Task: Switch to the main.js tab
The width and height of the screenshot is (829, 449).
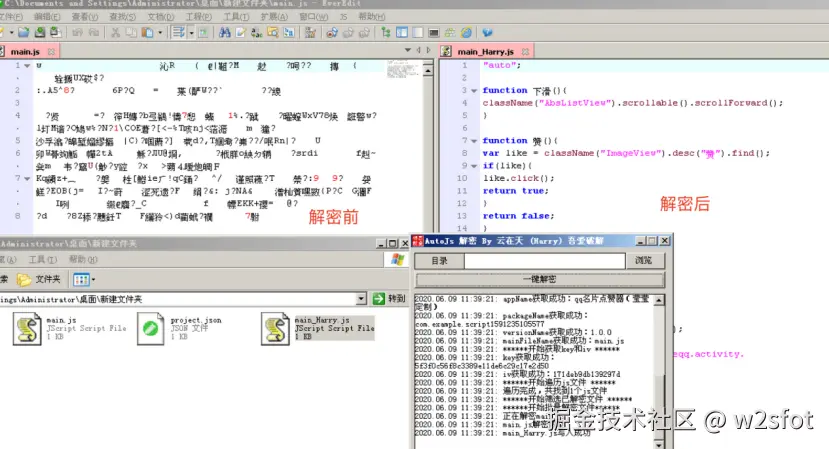Action: pyautogui.click(x=25, y=52)
